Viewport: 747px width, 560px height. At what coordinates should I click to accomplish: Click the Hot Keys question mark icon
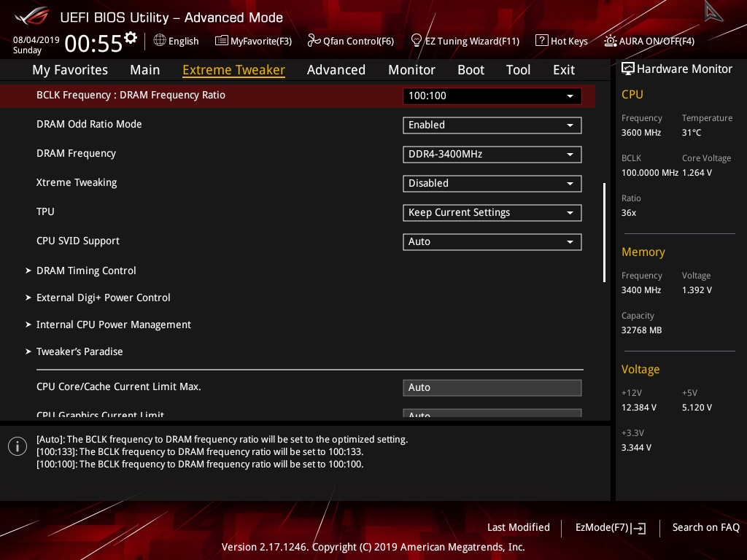click(542, 41)
